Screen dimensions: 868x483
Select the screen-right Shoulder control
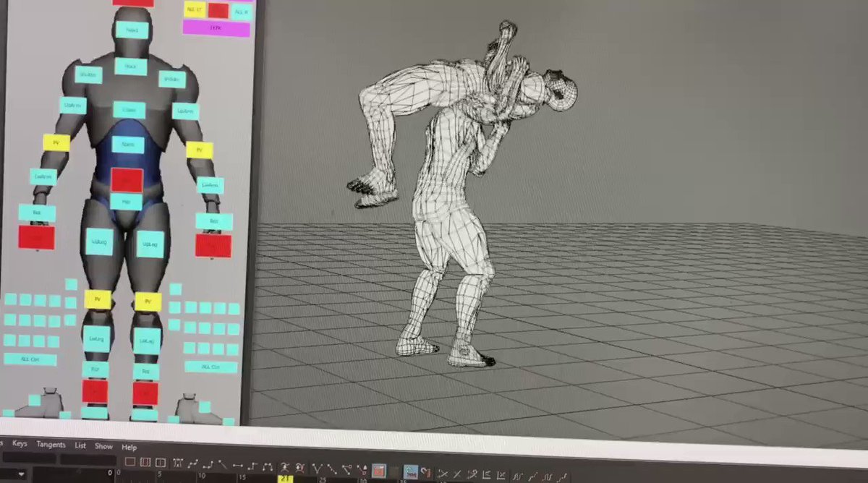[172, 79]
